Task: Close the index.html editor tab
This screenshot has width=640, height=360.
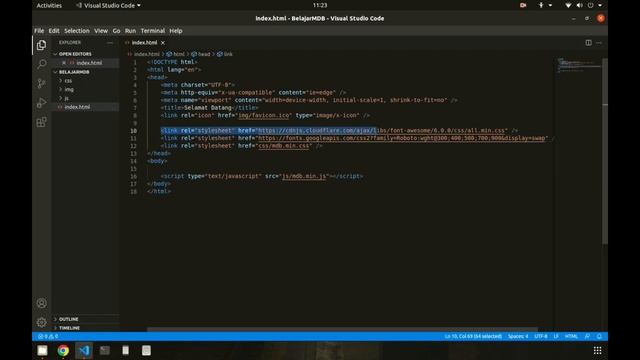Action: coord(163,42)
